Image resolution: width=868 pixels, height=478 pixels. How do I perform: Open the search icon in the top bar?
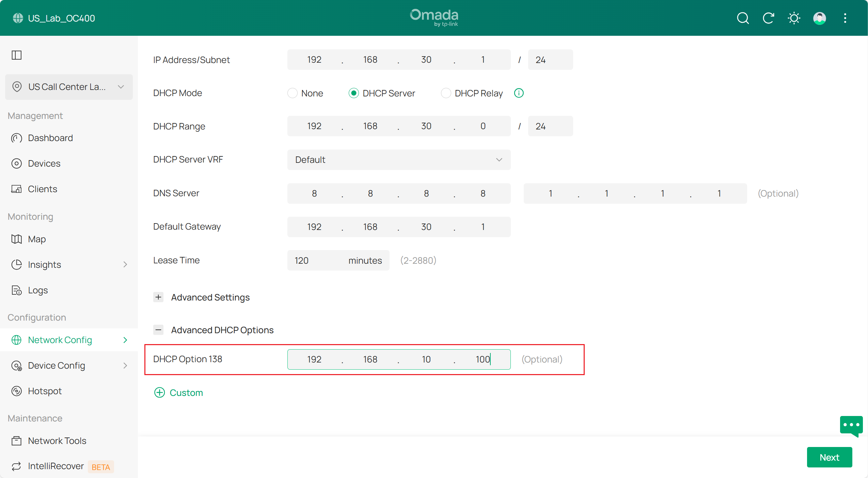pyautogui.click(x=743, y=18)
